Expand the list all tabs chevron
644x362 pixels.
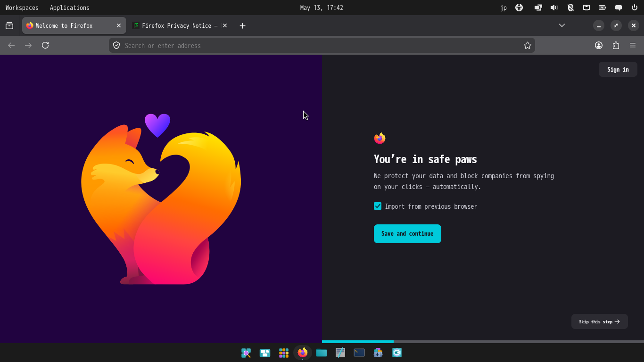pos(562,25)
